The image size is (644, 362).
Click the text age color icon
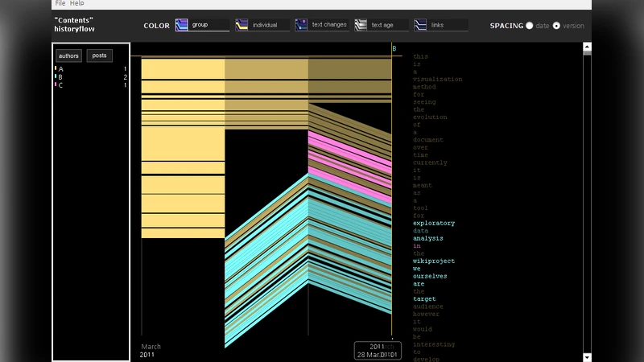point(361,25)
